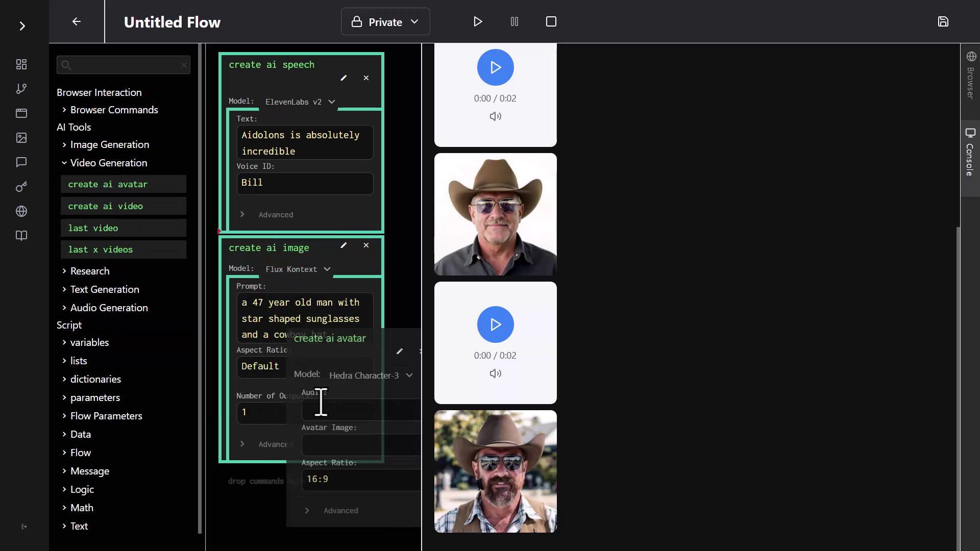Click the image tools icon in sidebar
Image resolution: width=980 pixels, height=551 pixels.
(21, 138)
